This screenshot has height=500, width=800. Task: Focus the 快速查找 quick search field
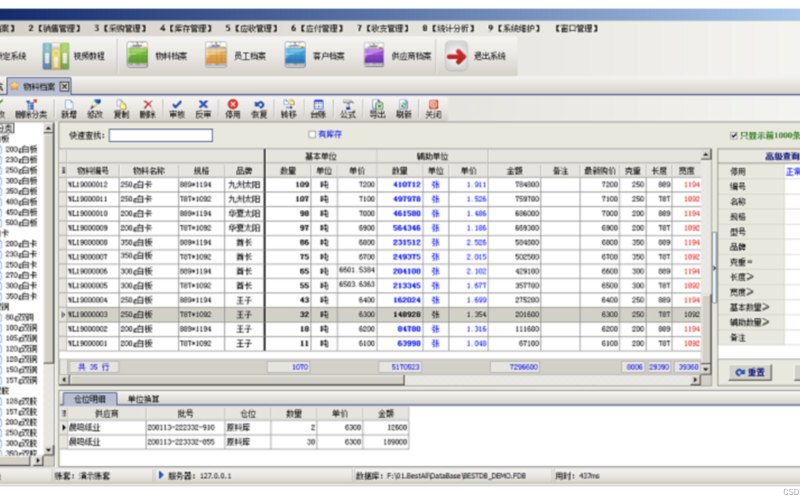tap(161, 135)
